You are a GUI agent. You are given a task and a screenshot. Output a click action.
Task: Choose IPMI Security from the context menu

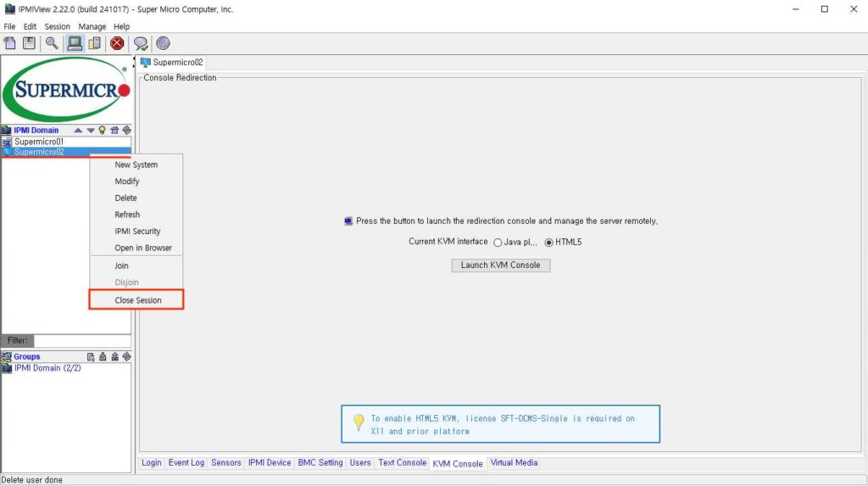point(136,231)
